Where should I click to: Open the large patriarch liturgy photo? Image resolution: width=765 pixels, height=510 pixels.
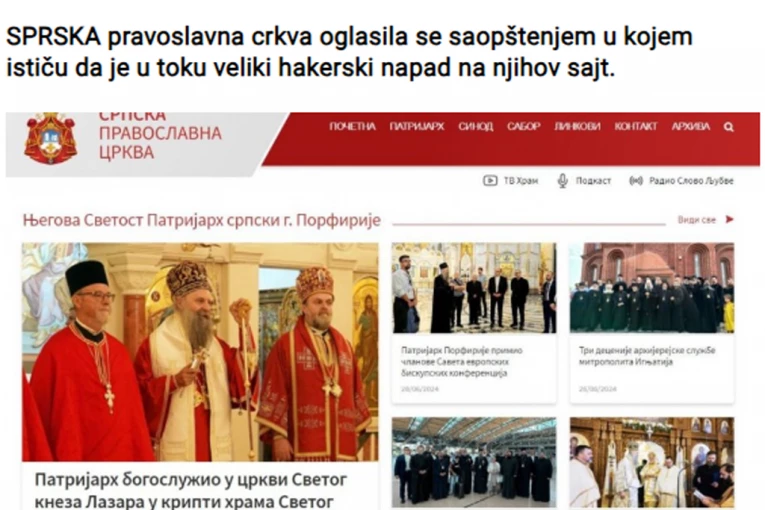tap(200, 352)
